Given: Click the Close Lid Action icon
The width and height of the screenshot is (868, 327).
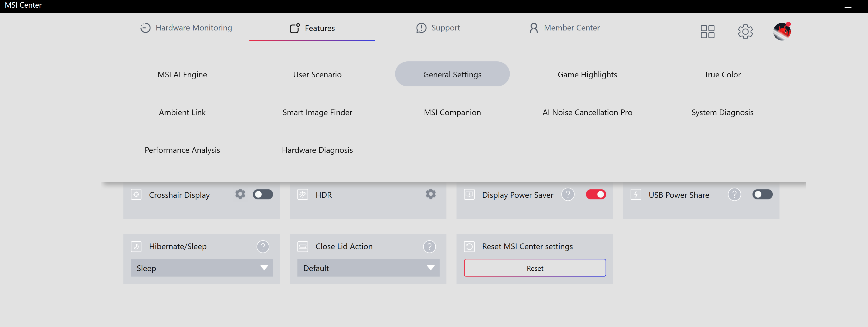Looking at the screenshot, I should 303,247.
